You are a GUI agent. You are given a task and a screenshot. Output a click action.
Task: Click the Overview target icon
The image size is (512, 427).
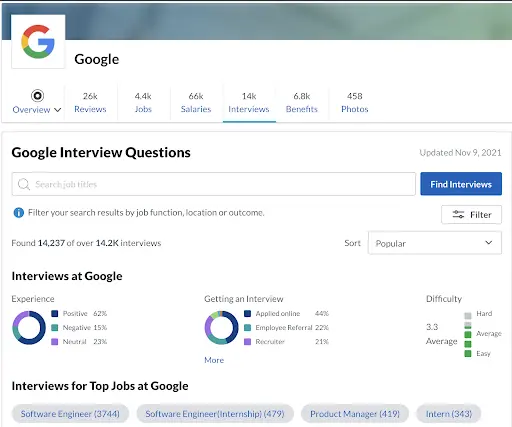(37, 96)
